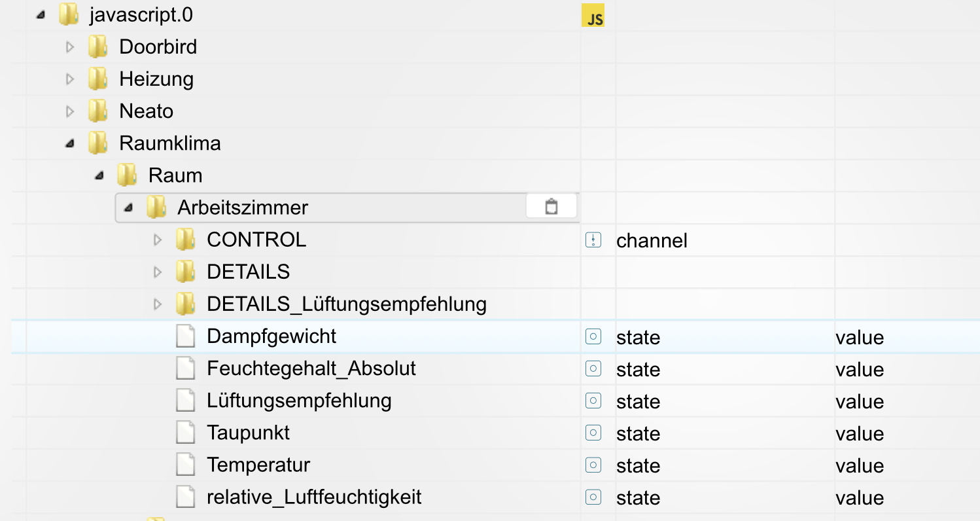
Task: Click the state icon in Temperatur row
Action: (x=593, y=465)
